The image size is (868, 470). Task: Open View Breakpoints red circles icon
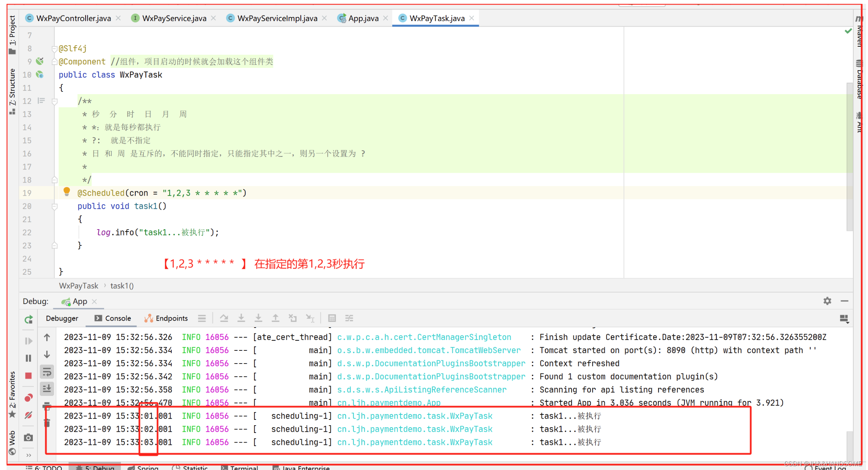coord(29,398)
